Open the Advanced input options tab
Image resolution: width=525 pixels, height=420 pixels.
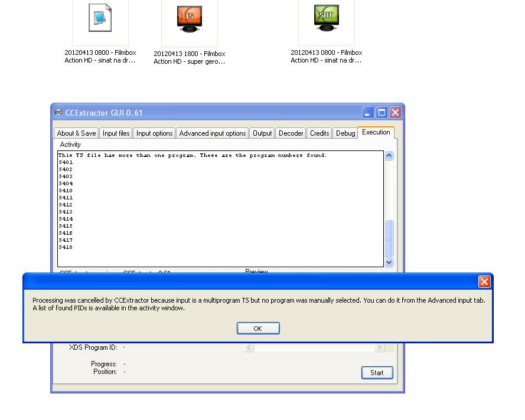[x=212, y=133]
